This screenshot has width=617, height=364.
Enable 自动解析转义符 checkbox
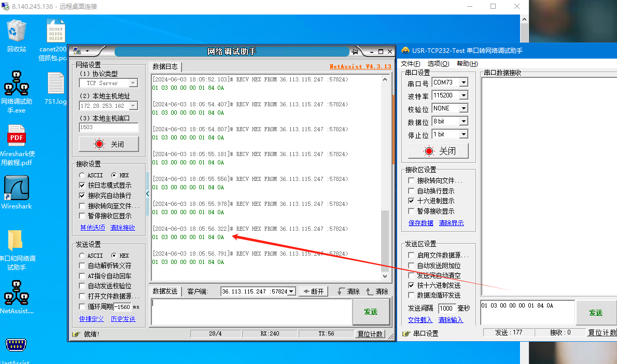[82, 265]
